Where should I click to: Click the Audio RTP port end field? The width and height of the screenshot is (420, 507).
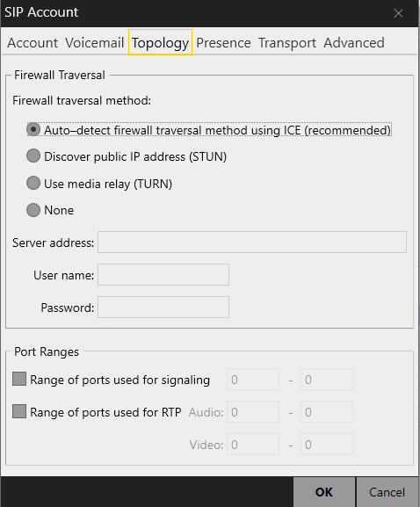pos(327,412)
